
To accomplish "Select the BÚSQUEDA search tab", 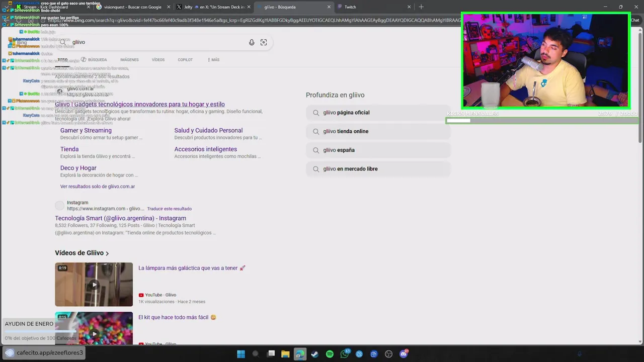I will 94,60.
